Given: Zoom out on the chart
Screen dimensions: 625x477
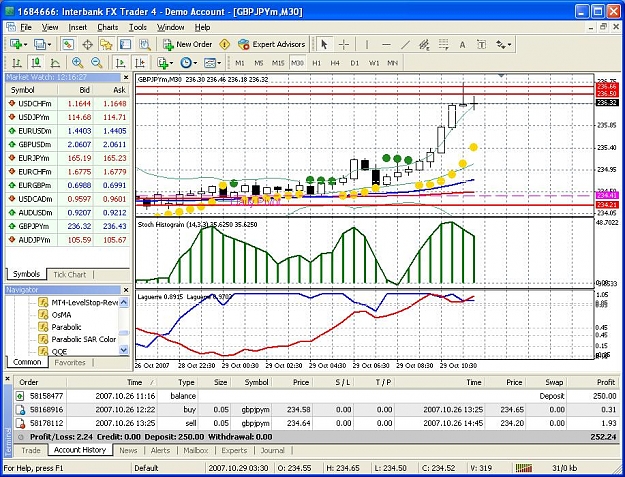Looking at the screenshot, I should [x=96, y=63].
